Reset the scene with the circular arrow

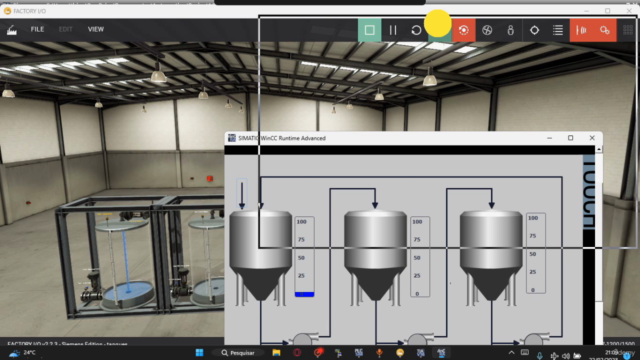pos(416,30)
